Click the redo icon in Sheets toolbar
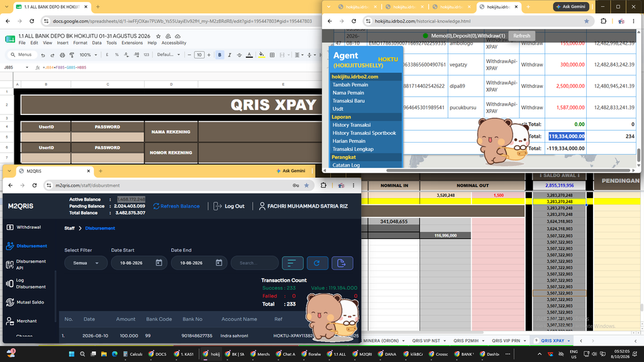Viewport: 644px width, 362px height. pos(53,55)
